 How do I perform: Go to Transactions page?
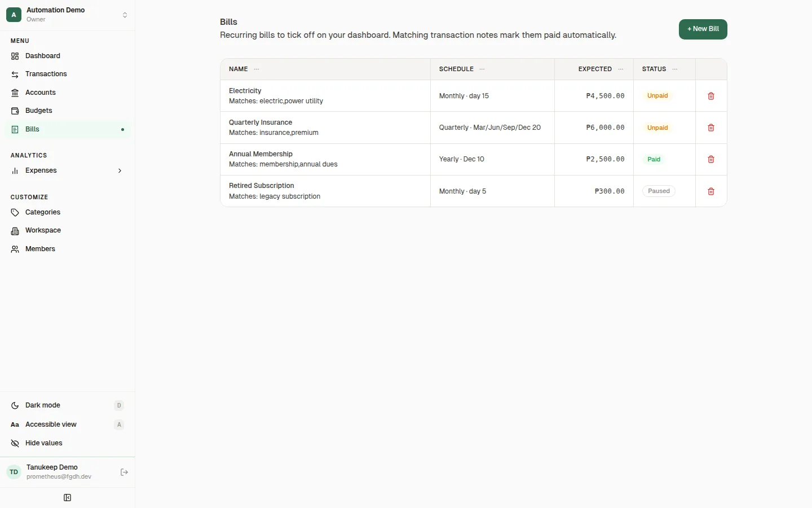[68, 74]
